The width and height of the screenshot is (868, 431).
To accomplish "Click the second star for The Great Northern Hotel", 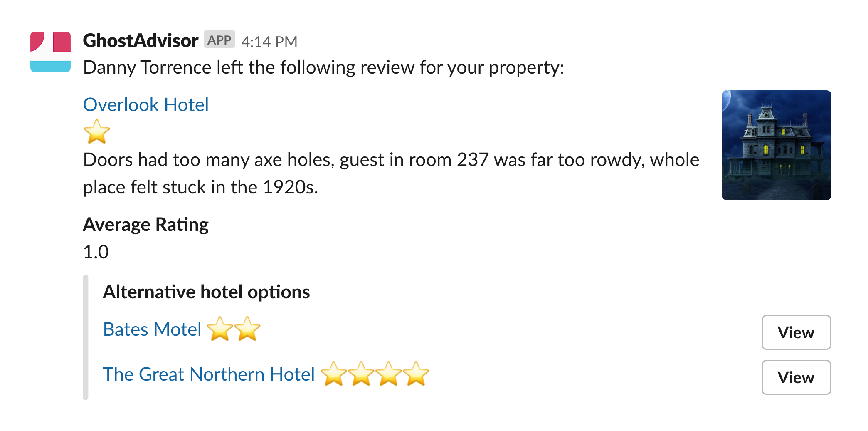I will [x=362, y=374].
